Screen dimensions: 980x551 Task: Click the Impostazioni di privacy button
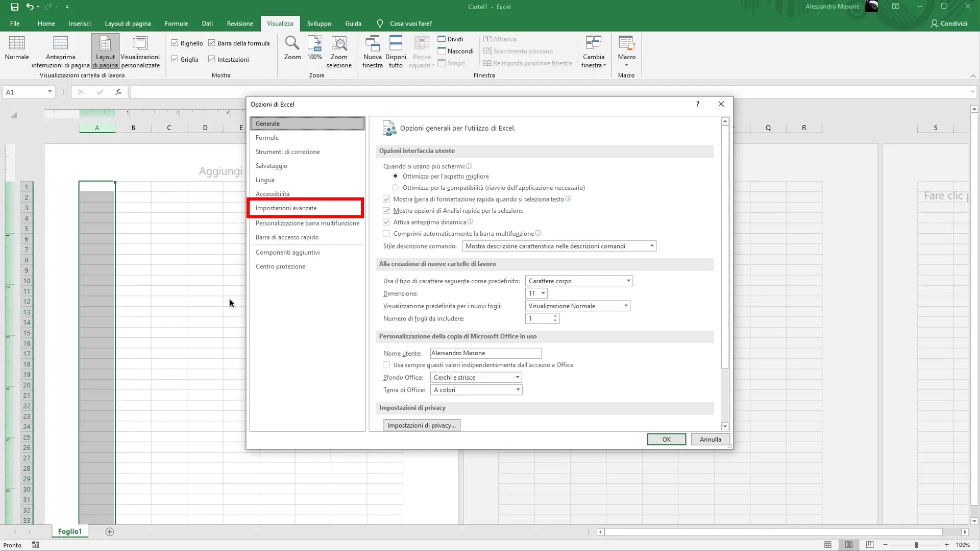[x=421, y=425]
